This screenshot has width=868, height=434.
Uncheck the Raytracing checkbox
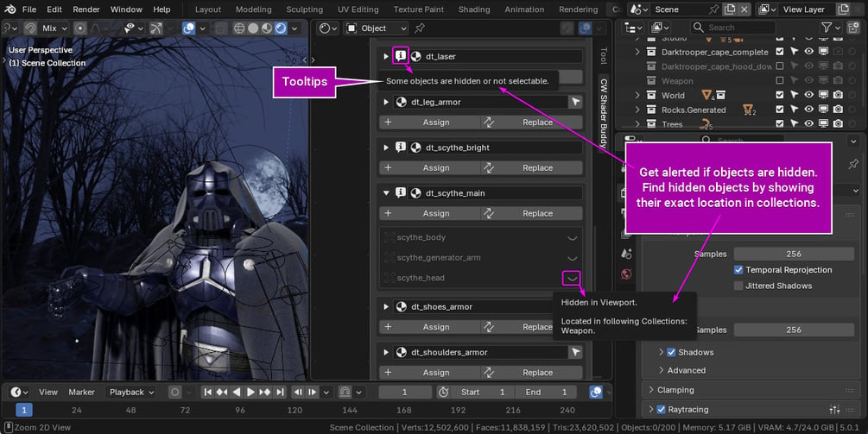pos(661,410)
